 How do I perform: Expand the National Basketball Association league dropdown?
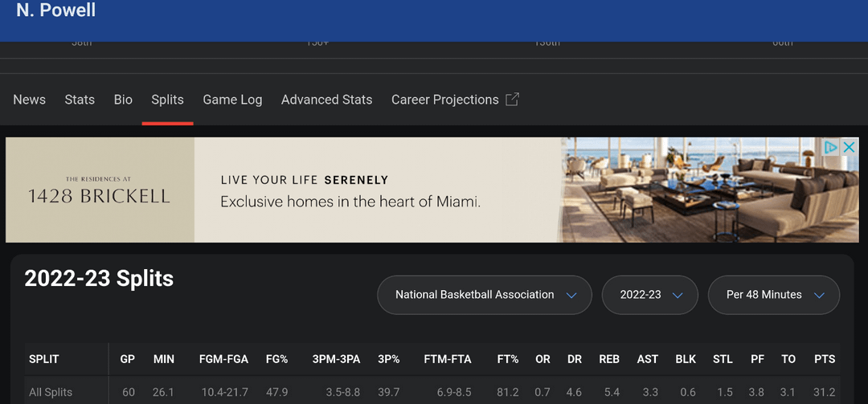pos(485,295)
